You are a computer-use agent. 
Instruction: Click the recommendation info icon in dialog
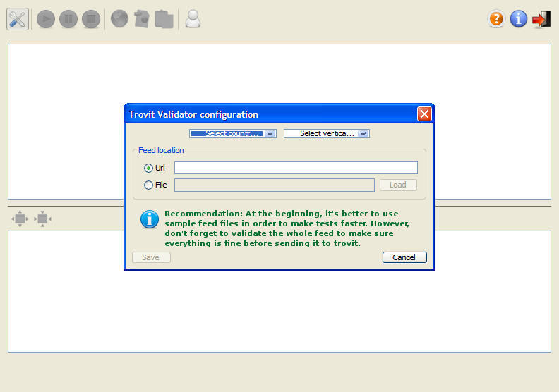[x=150, y=219]
